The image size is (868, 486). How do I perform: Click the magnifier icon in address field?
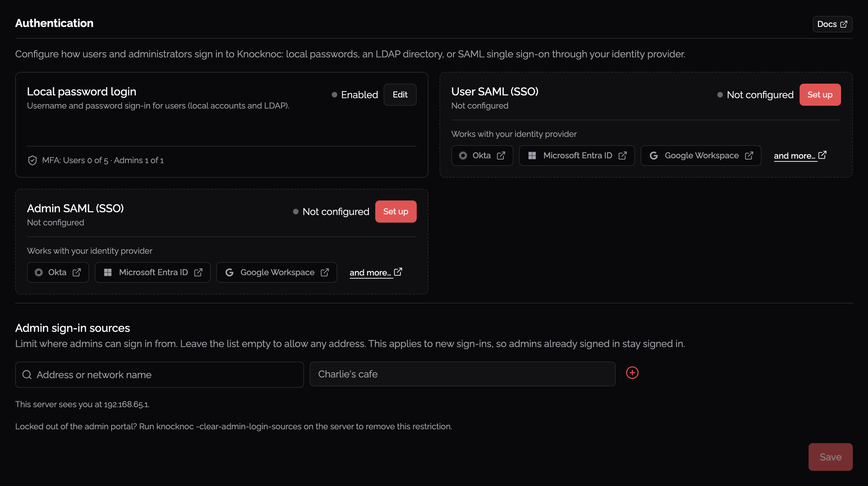pyautogui.click(x=27, y=375)
